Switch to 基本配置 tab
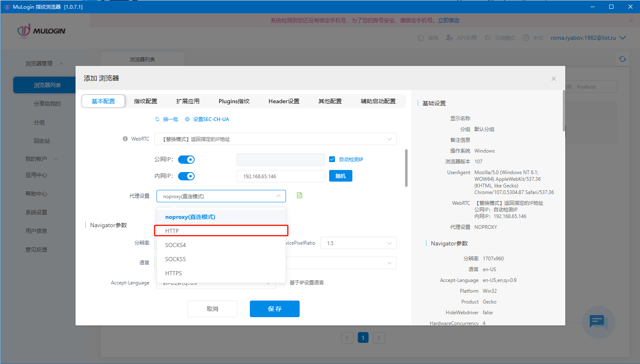 pyautogui.click(x=103, y=101)
